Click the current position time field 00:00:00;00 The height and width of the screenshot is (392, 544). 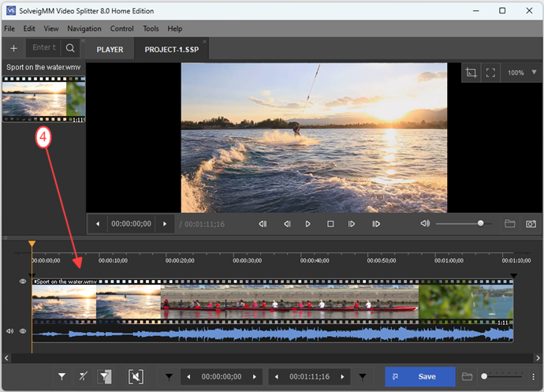(x=131, y=224)
